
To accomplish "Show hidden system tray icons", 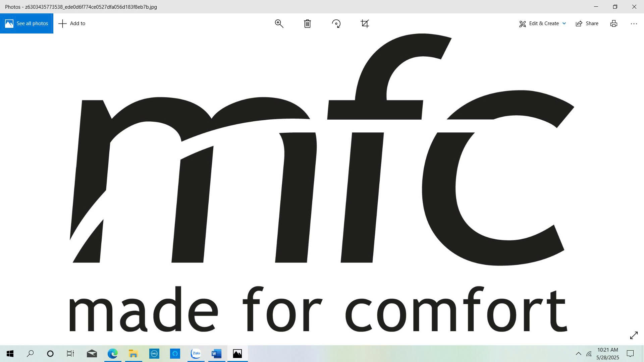I will coord(578,354).
